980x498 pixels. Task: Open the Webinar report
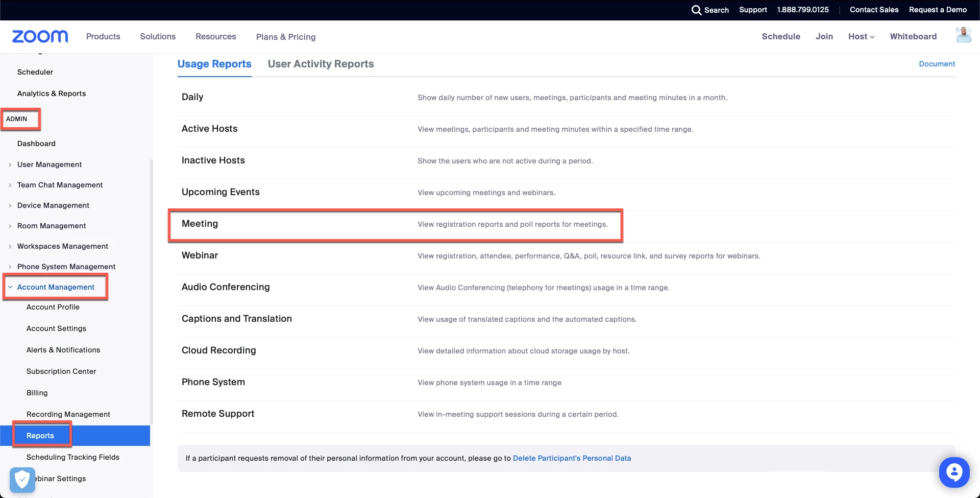[200, 255]
